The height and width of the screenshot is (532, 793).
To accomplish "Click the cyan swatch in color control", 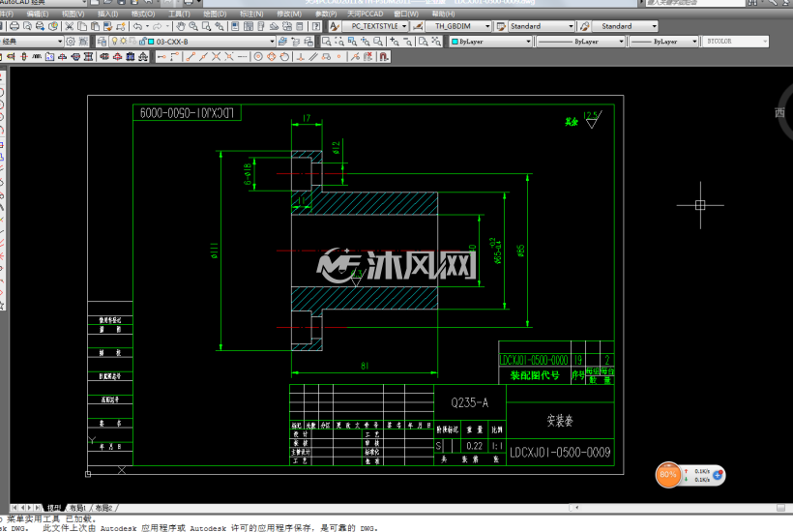I will (x=455, y=42).
